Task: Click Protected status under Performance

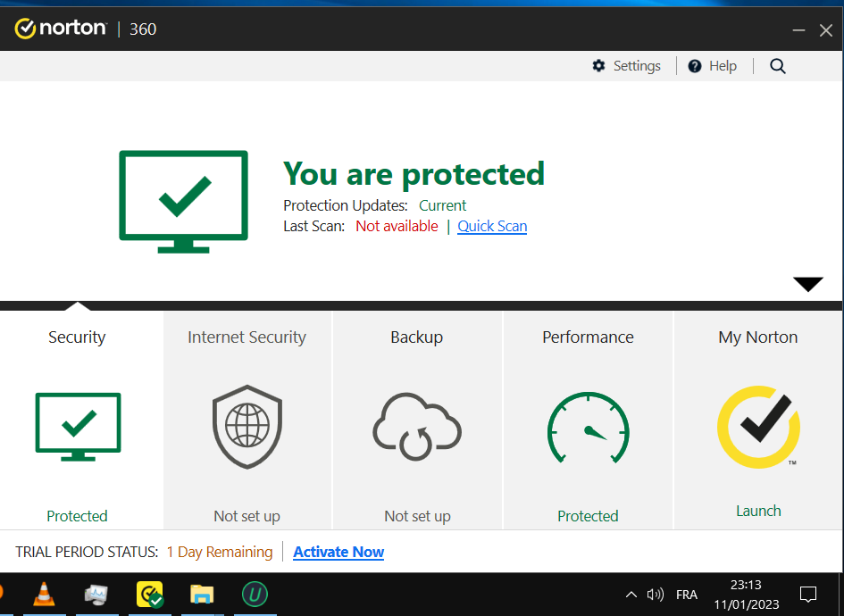Action: (x=588, y=516)
